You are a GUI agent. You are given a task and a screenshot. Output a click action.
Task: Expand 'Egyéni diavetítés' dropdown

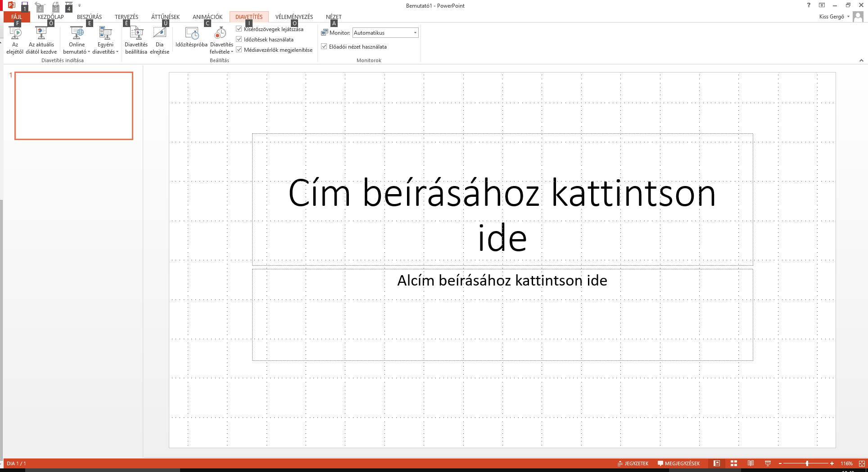tap(105, 52)
